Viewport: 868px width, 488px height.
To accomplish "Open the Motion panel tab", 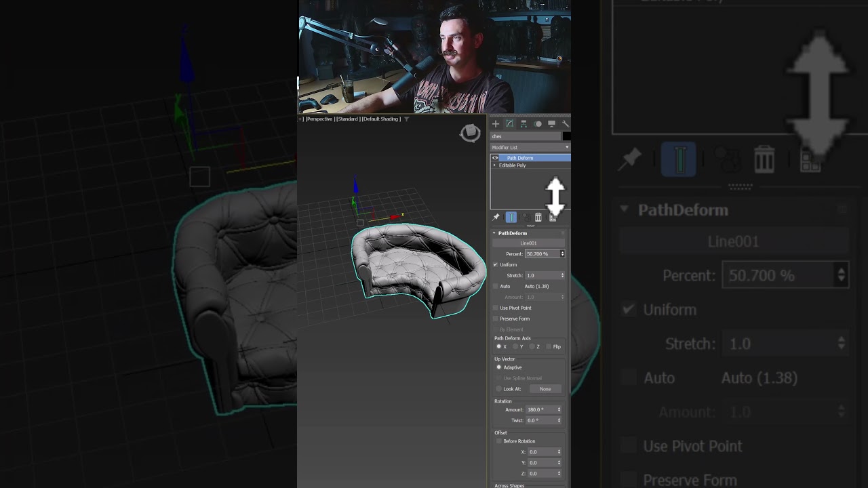I will (x=538, y=124).
